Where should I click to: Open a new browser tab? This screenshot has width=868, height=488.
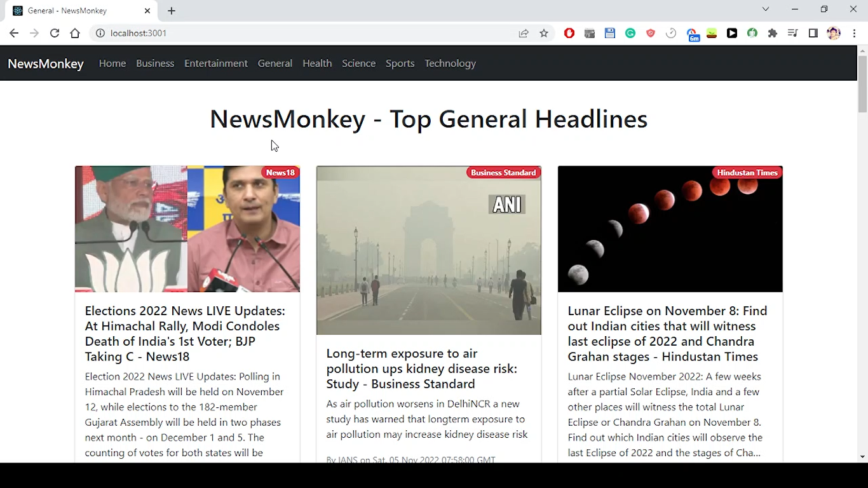pyautogui.click(x=172, y=11)
